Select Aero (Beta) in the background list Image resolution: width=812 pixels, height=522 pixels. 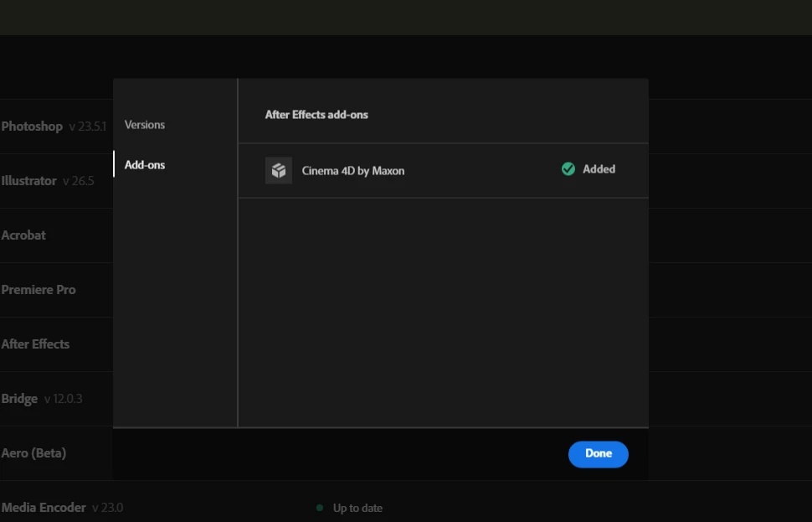tap(33, 453)
